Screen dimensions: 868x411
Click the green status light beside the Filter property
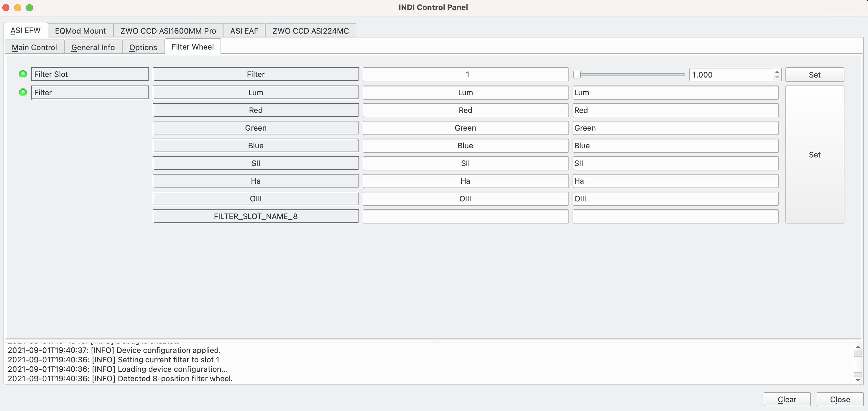[x=23, y=92]
